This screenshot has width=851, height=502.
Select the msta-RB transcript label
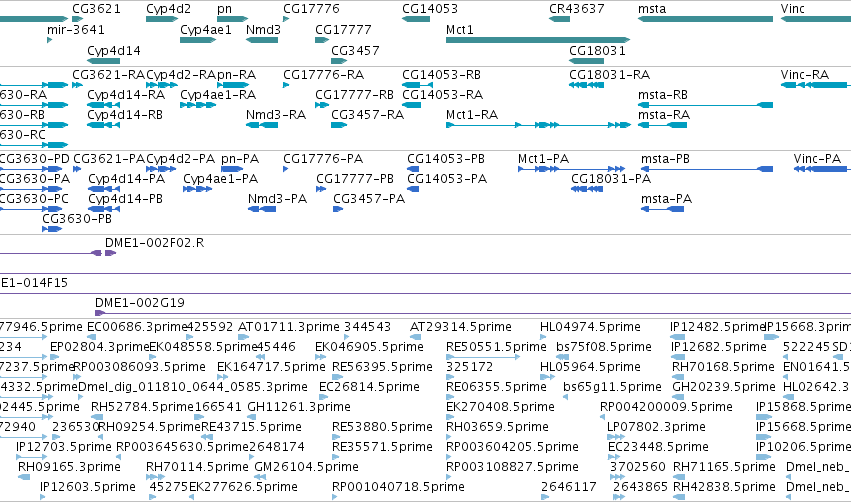tap(663, 94)
